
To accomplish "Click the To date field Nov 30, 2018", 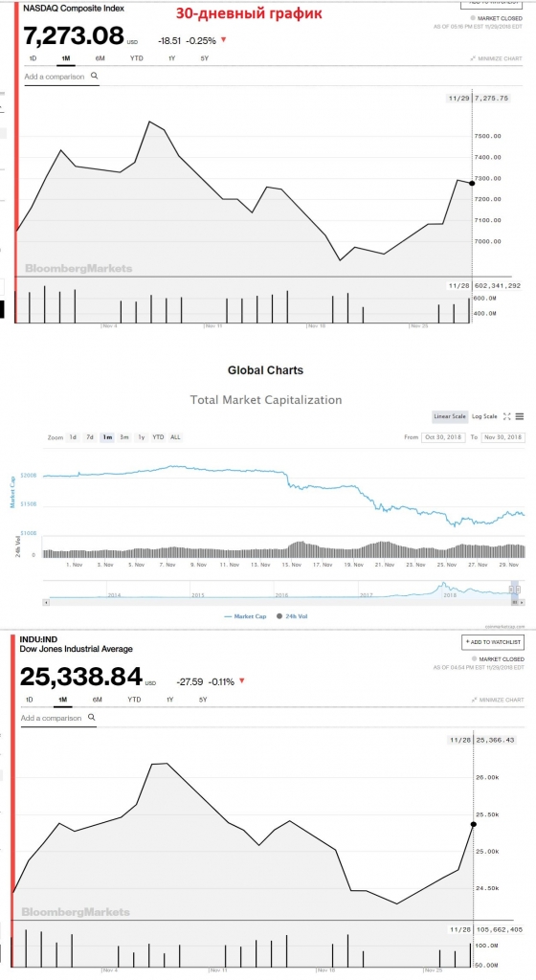I will click(x=502, y=436).
